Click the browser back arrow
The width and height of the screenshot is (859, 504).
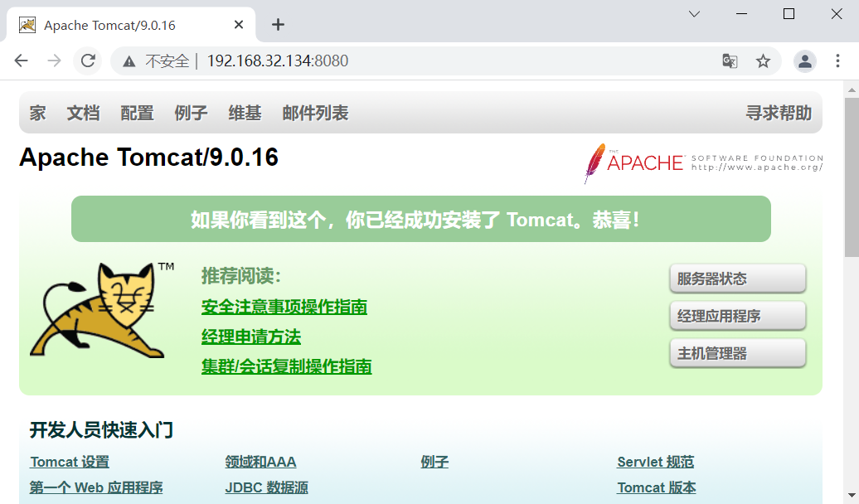pos(21,61)
